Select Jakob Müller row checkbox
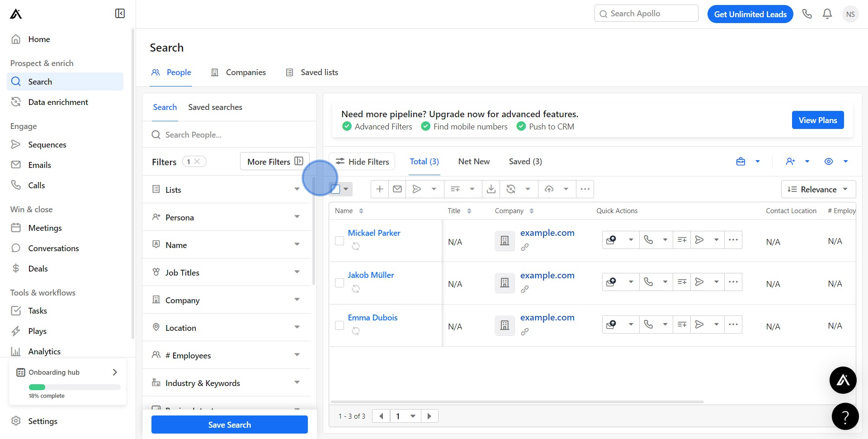 (x=340, y=283)
